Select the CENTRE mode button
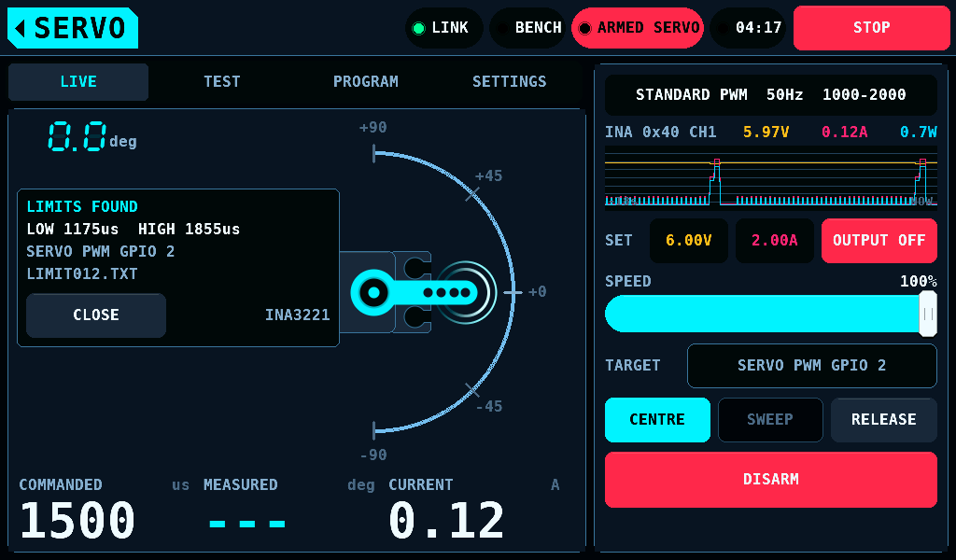The image size is (956, 560). coord(657,420)
